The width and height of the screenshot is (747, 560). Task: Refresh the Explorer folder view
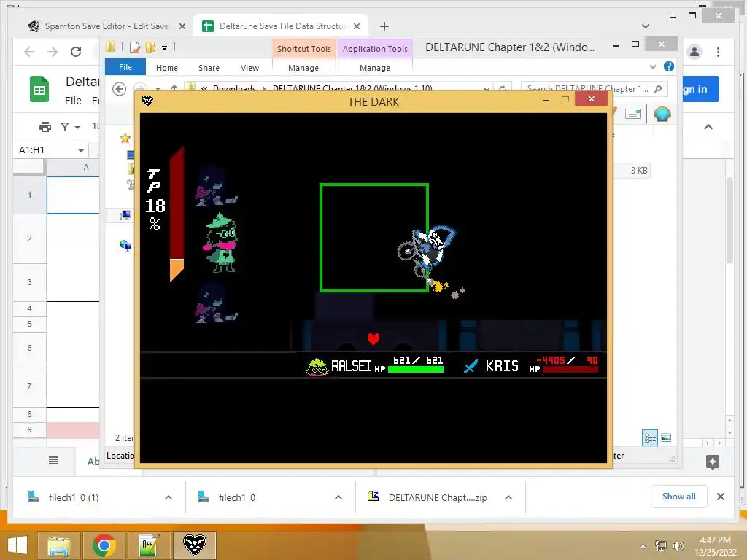(x=503, y=88)
